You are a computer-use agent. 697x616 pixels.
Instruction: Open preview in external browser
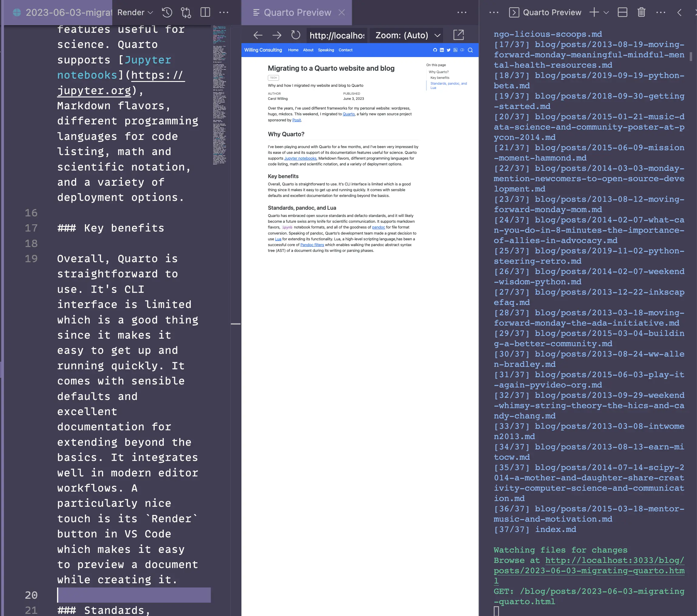click(x=459, y=35)
